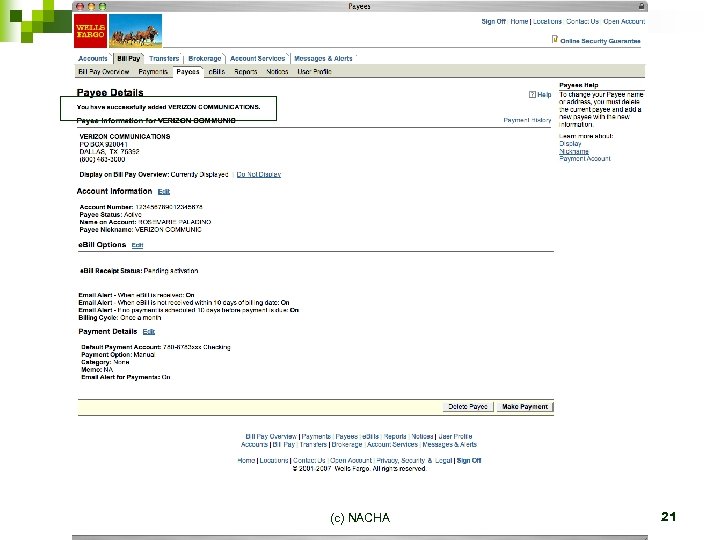Click the Help link

tap(544, 95)
